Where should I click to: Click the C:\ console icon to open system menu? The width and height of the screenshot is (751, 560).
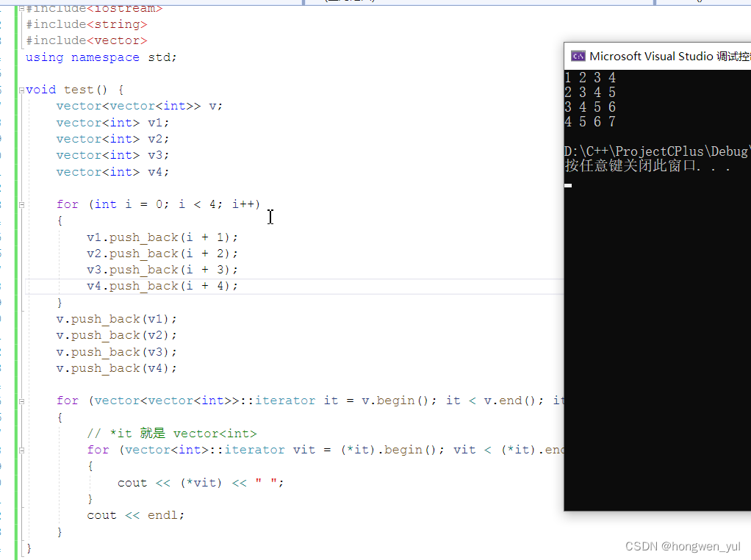578,55
